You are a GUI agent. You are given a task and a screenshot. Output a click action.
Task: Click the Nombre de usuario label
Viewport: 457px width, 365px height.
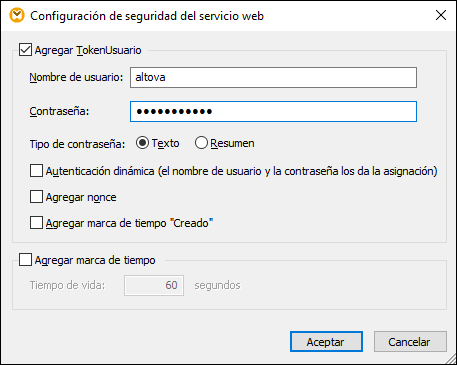coord(76,77)
